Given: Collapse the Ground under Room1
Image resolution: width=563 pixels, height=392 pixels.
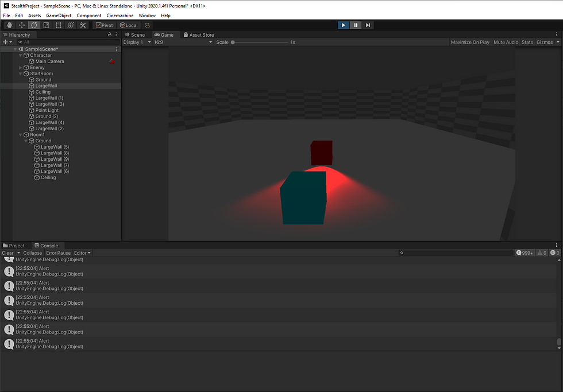Looking at the screenshot, I should [26, 141].
